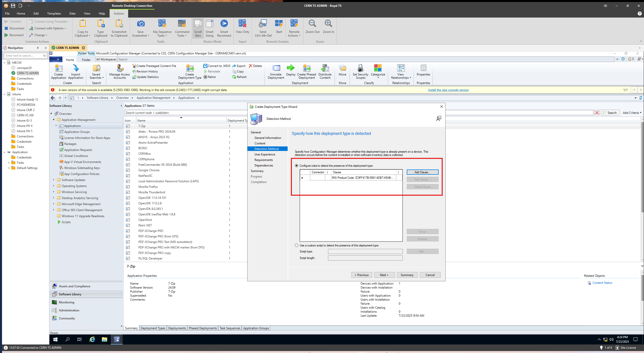This screenshot has width=644, height=353.
Task: Click the Save Screenshot icon in Royal TS
Action: tap(140, 24)
